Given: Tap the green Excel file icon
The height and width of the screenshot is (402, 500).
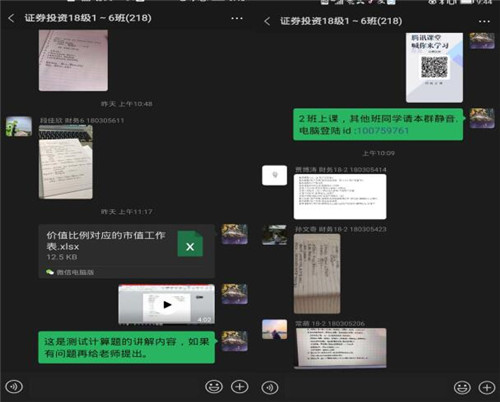Looking at the screenshot, I should pyautogui.click(x=190, y=244).
